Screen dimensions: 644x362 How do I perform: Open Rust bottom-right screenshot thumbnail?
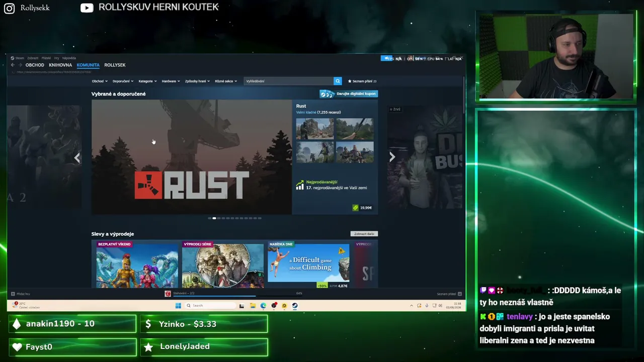tap(355, 152)
